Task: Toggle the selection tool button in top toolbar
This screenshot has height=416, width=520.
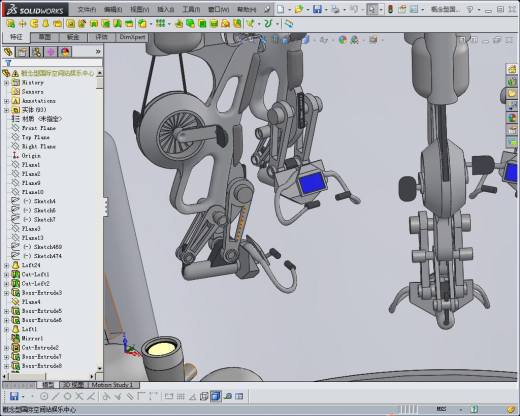Action: pos(372,9)
